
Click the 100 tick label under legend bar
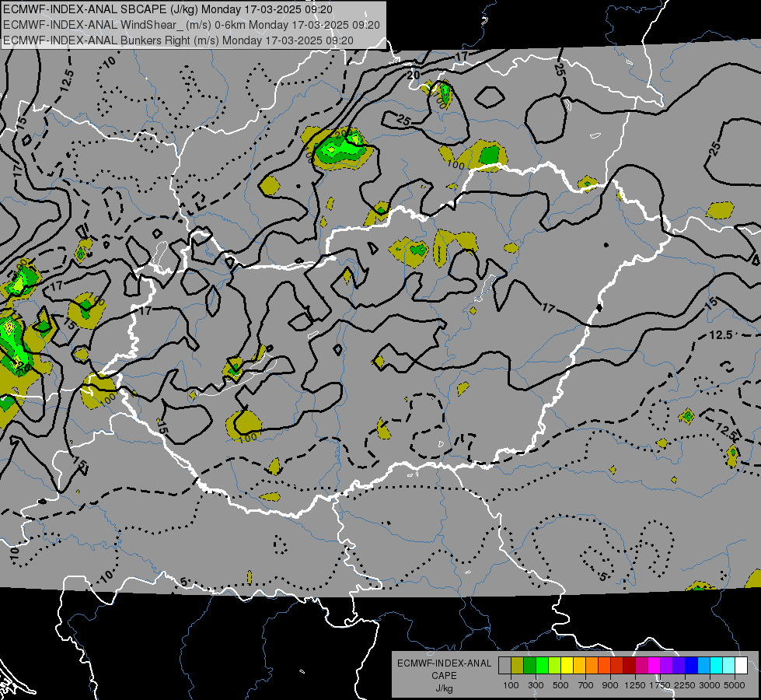coord(511,685)
